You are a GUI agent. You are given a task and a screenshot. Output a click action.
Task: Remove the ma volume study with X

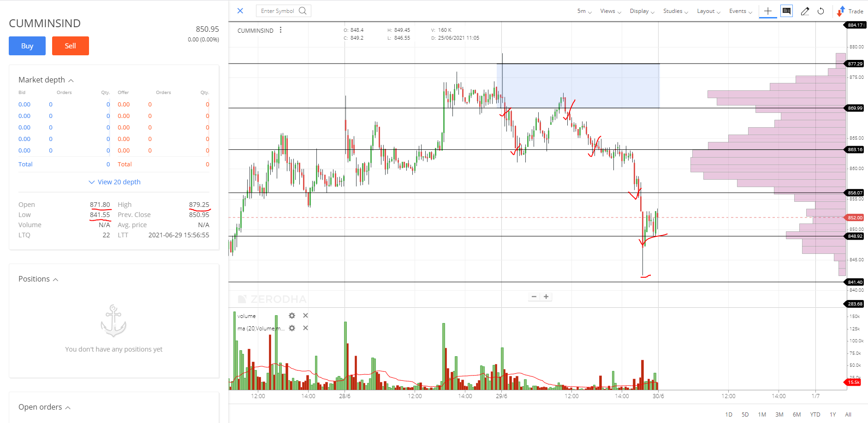(x=305, y=328)
